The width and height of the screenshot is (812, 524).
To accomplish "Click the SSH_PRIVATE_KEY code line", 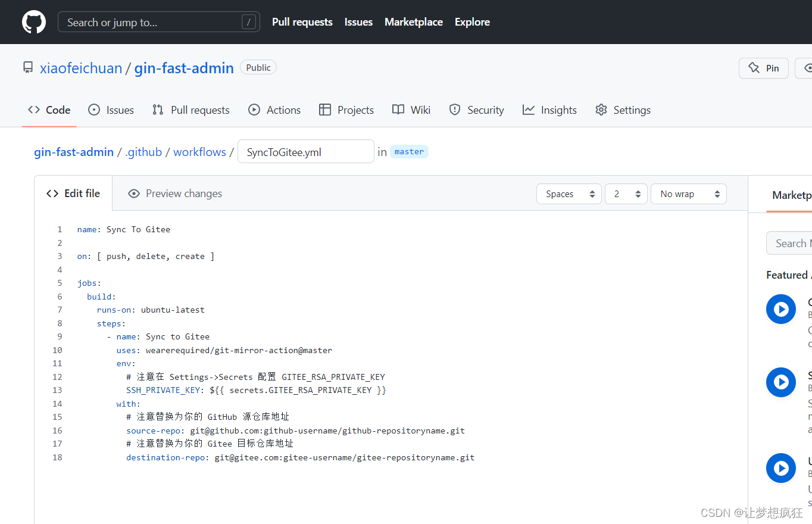I will [256, 390].
